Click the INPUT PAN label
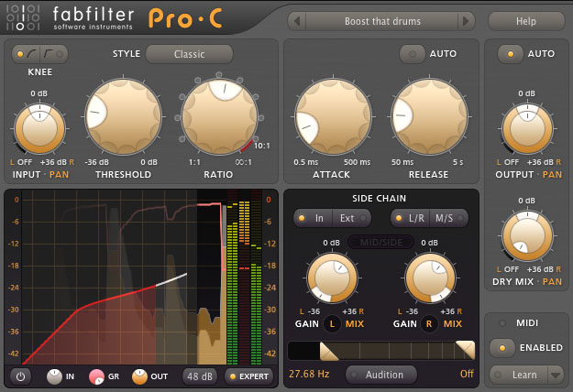 [x=59, y=174]
